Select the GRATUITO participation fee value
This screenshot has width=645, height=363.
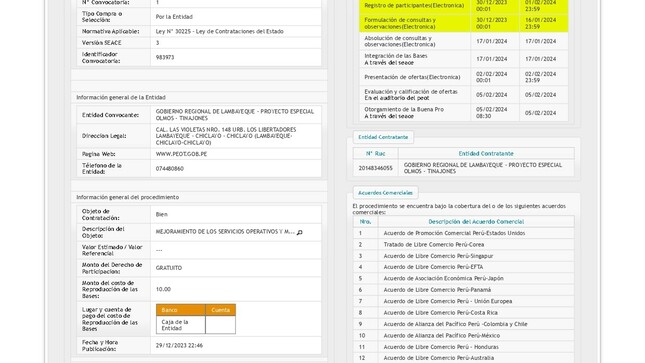point(169,268)
